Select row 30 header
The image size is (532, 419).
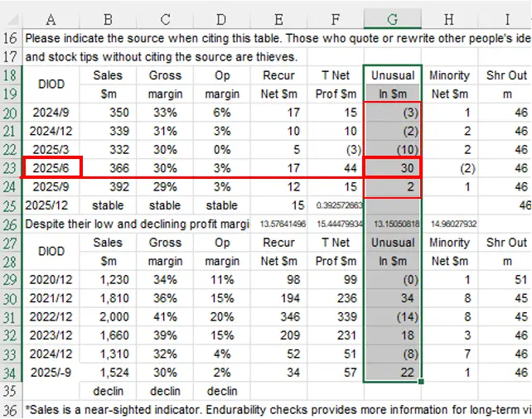tap(11, 297)
